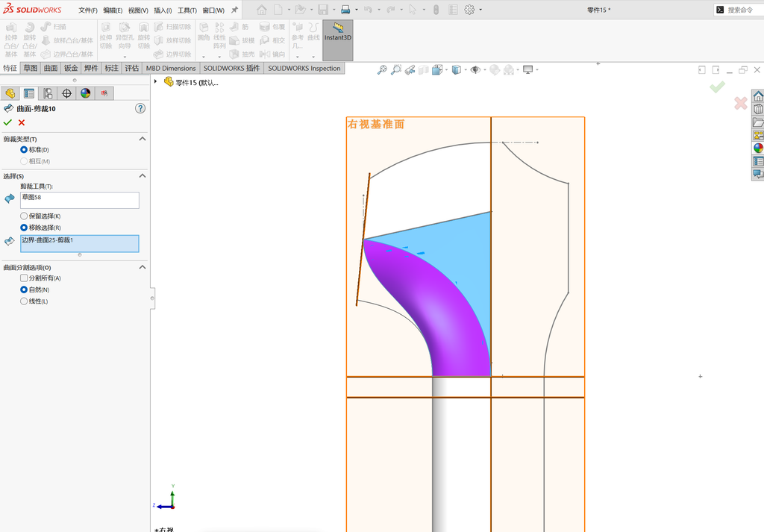Expand the 零件15 flyout design tree
This screenshot has height=532, width=764.
155,82
